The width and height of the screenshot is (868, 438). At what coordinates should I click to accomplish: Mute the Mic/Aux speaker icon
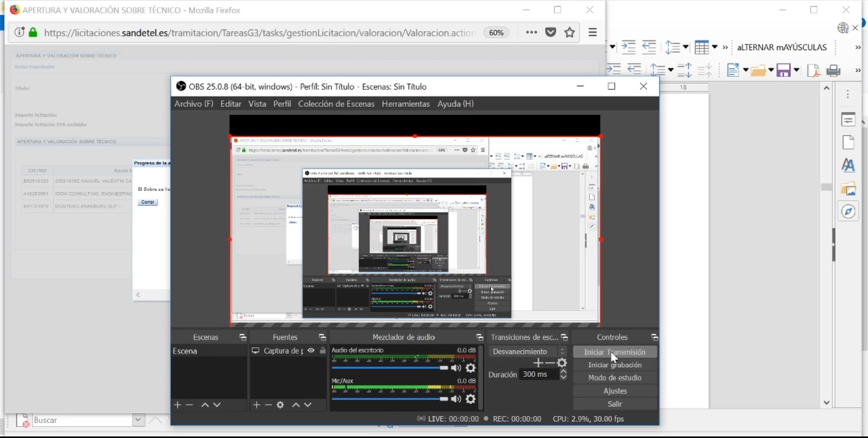tap(456, 399)
